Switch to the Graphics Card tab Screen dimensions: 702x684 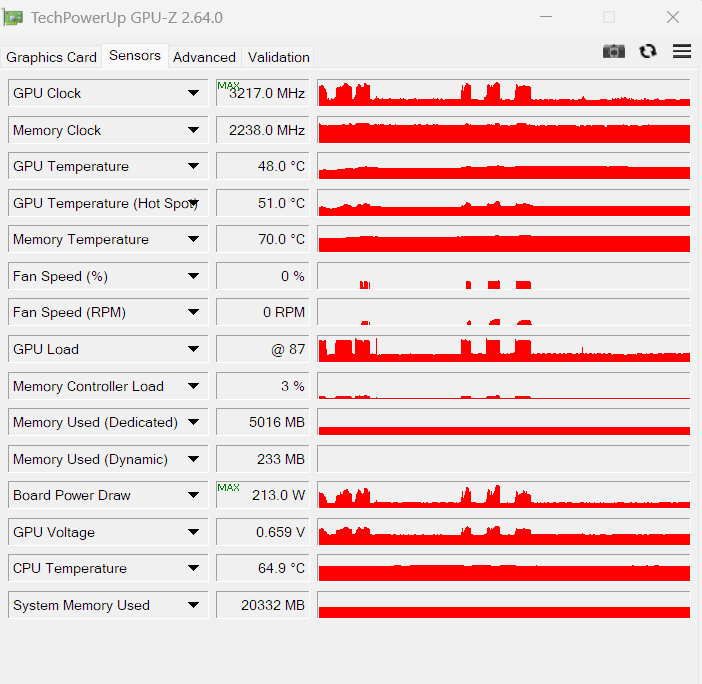(51, 57)
